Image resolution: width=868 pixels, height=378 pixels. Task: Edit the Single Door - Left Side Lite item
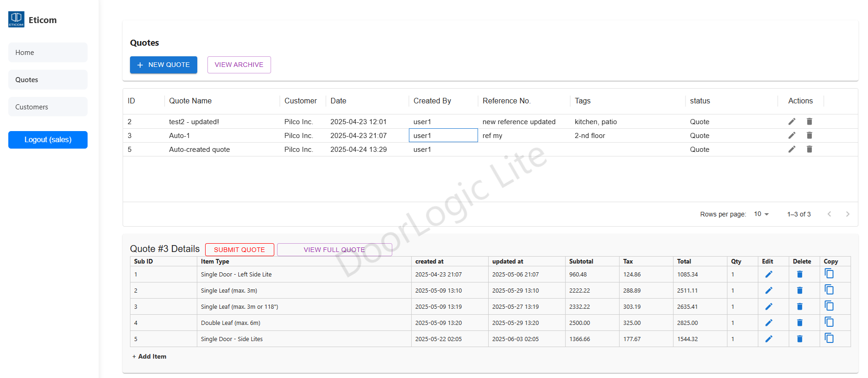coord(768,274)
